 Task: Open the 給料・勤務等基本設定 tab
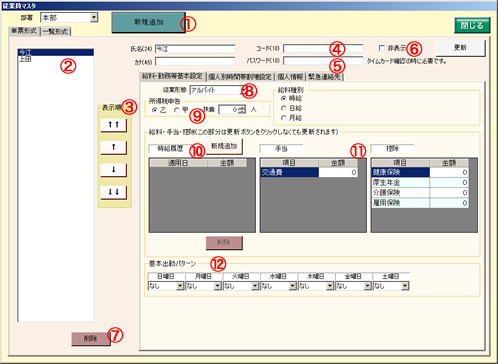[172, 76]
